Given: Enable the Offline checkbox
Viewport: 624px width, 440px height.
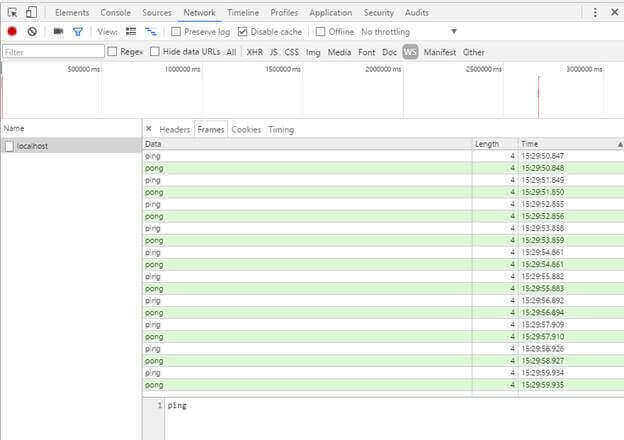Looking at the screenshot, I should (x=321, y=32).
